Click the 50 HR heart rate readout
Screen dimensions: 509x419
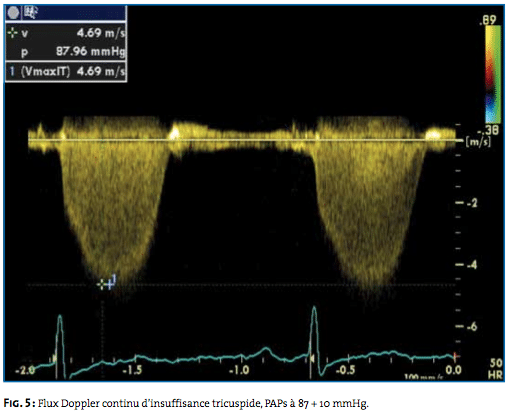[495, 368]
